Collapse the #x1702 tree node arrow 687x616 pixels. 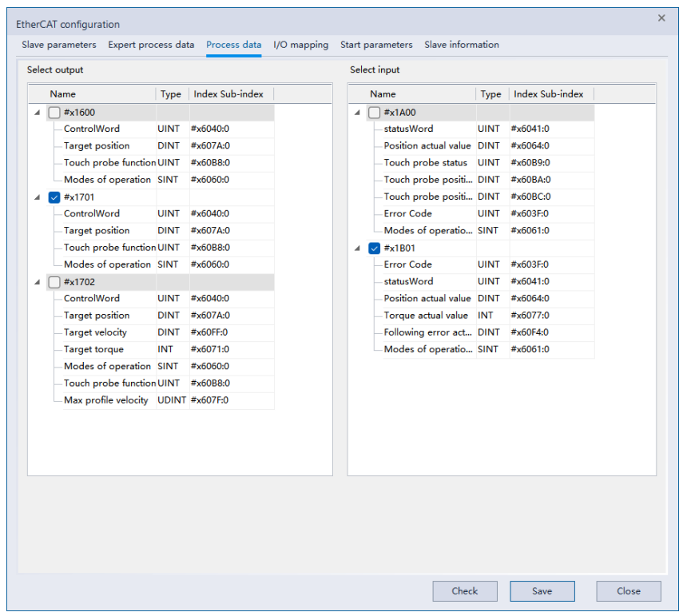tap(38, 282)
